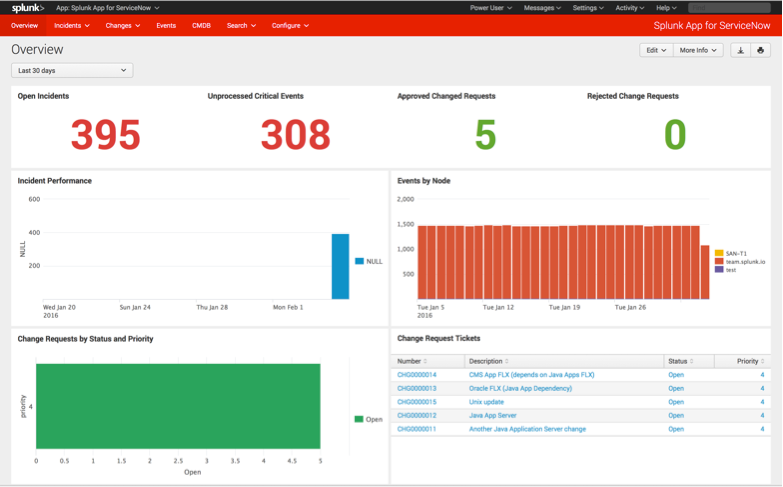Click the blue NULL legend swatch
The height and width of the screenshot is (487, 783).
359,261
